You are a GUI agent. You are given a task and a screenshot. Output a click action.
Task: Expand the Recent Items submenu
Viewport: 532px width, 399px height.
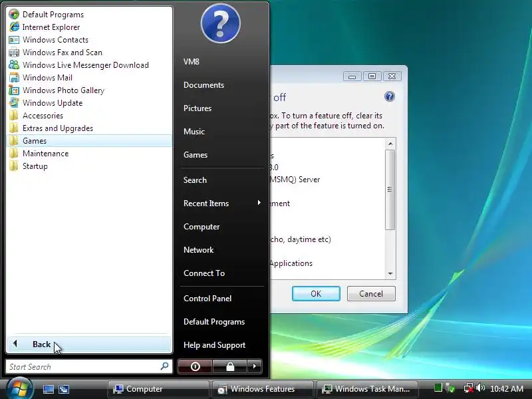coord(222,203)
